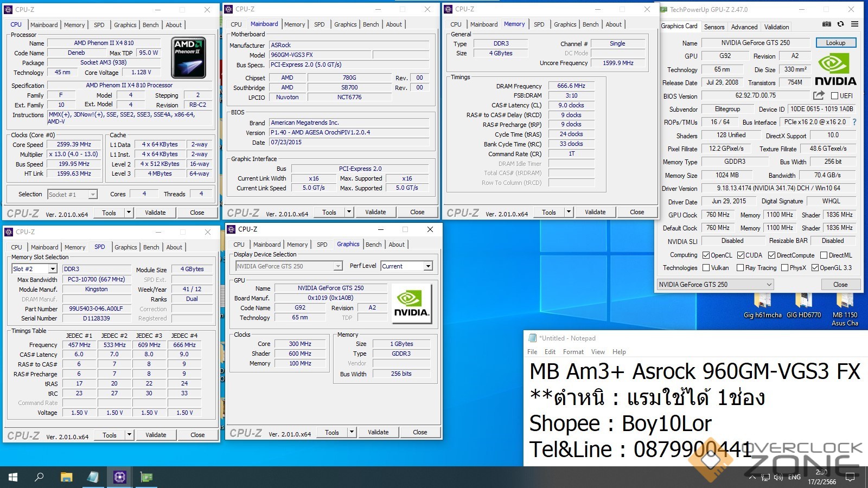Click the BIOS export share icon
This screenshot has height=488, width=868.
(819, 95)
